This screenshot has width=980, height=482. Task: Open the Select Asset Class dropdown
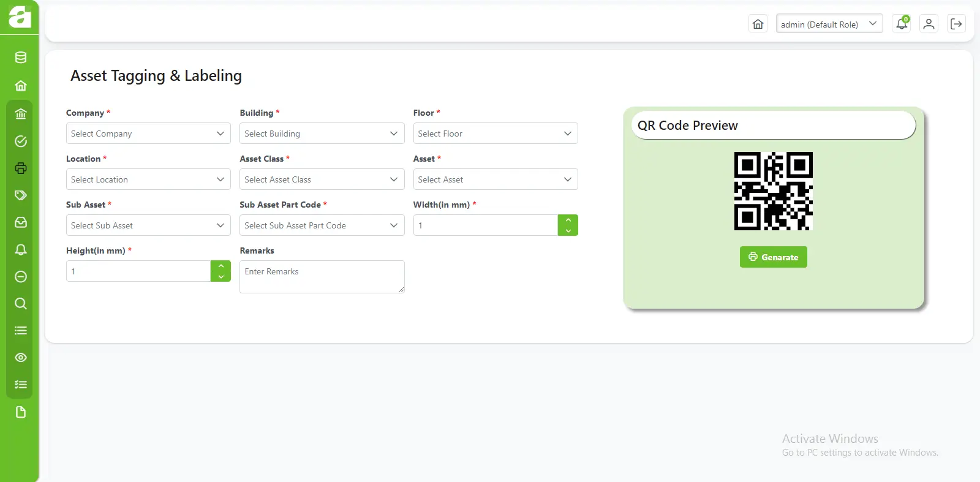coord(322,179)
